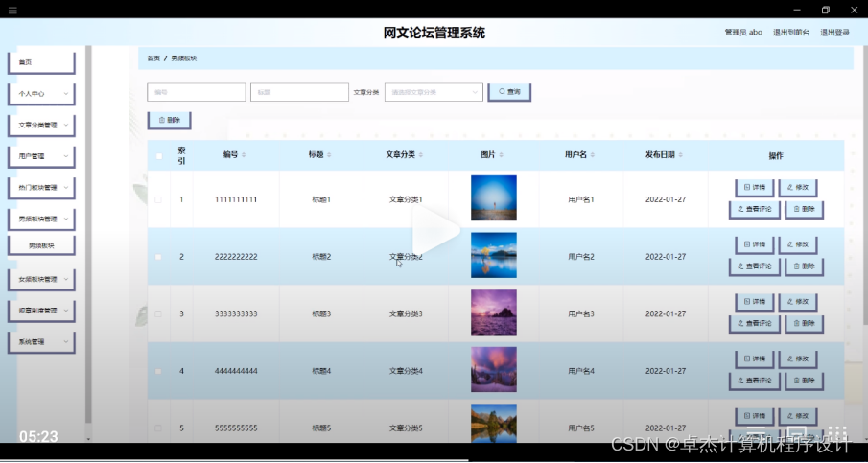The image size is (868, 463).
Task: Click 退出到前台 in the top bar
Action: [x=791, y=33]
